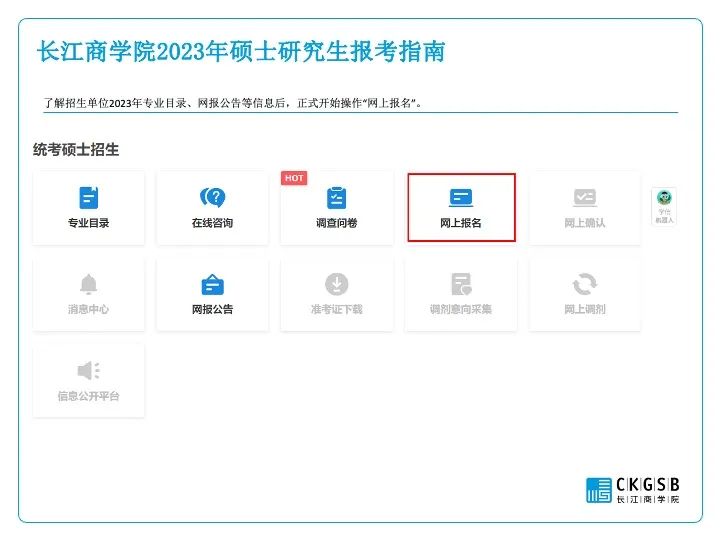Select the 网上报名 registration icon

[461, 198]
